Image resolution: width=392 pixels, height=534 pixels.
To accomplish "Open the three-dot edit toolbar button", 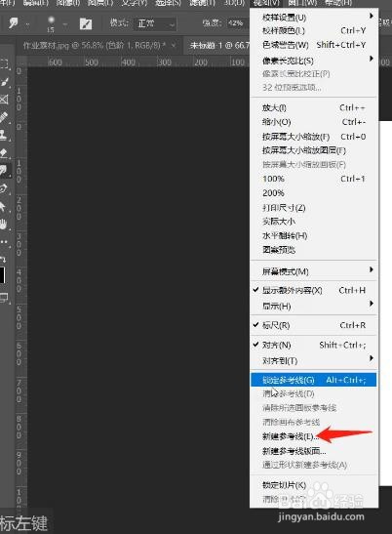I will (x=4, y=241).
